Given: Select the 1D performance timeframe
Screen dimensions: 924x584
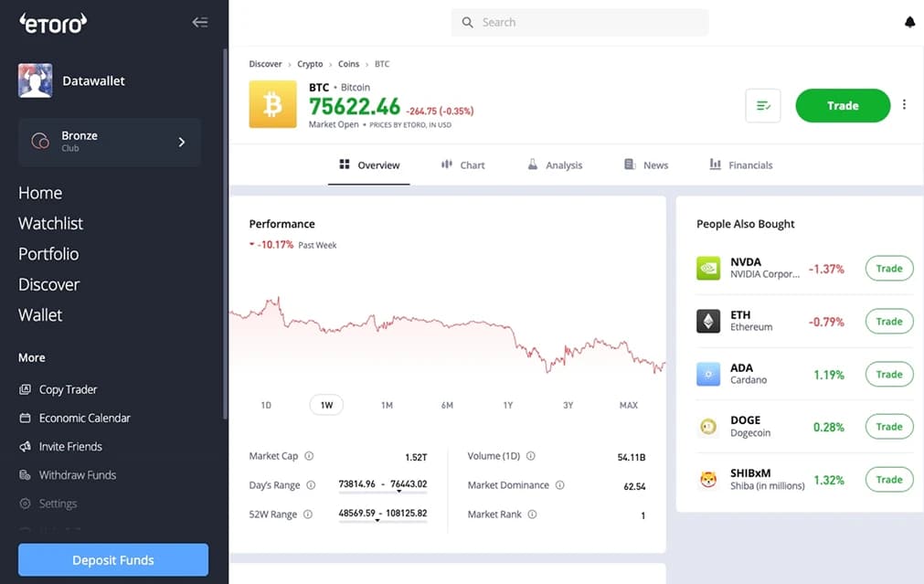Looking at the screenshot, I should [x=266, y=405].
